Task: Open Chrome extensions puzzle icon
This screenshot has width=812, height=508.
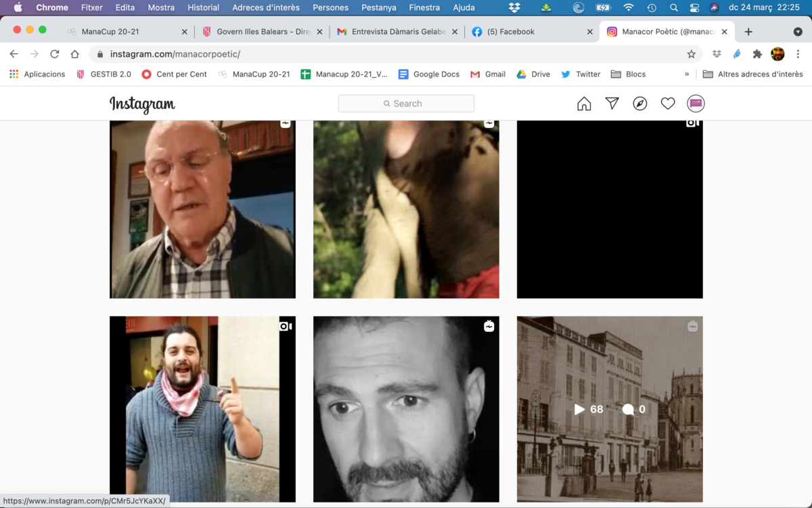Action: point(757,54)
